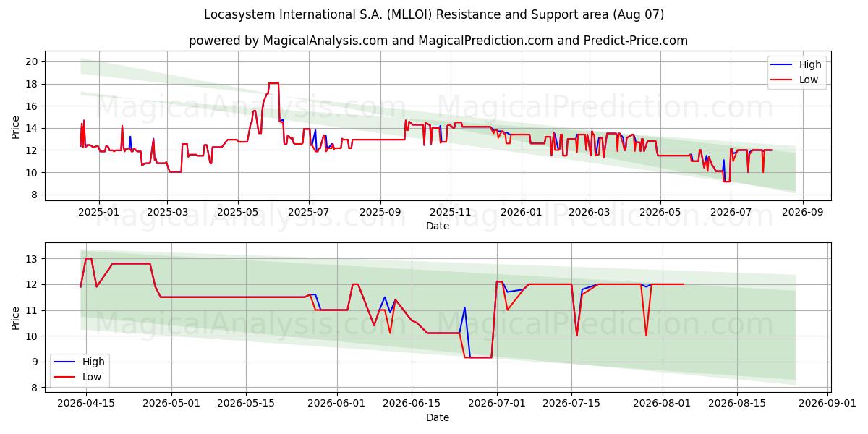
Task: Click the '16' y-axis value on upper chart
Action: [x=33, y=106]
